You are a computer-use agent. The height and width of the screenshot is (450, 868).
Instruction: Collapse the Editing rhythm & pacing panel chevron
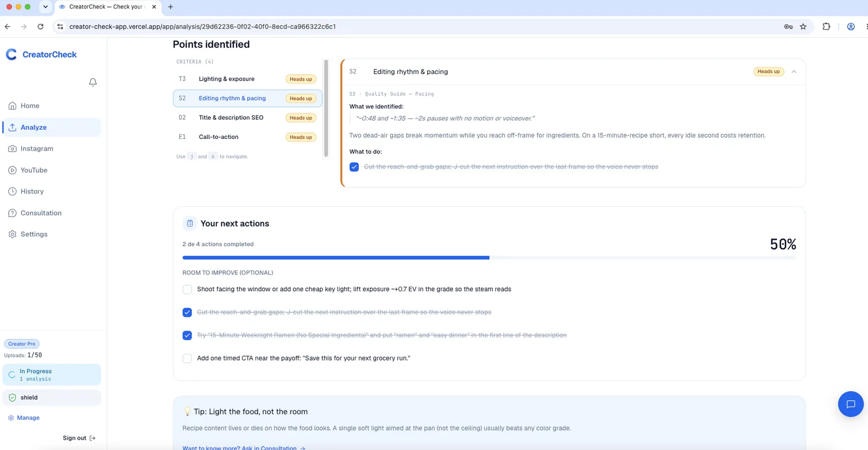click(x=794, y=72)
